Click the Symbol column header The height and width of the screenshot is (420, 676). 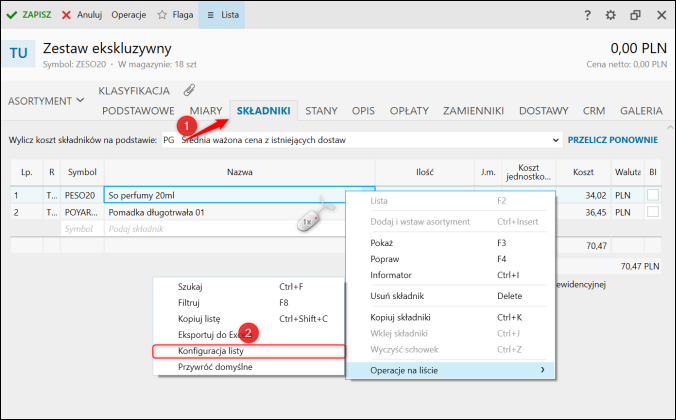click(x=82, y=172)
